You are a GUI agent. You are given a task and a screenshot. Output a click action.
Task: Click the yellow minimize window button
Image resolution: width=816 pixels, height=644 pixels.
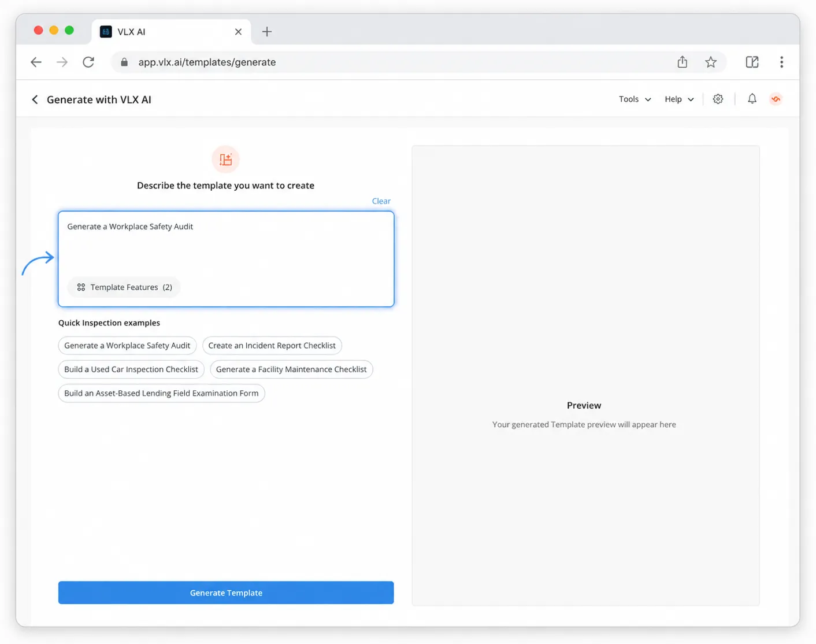click(x=54, y=30)
